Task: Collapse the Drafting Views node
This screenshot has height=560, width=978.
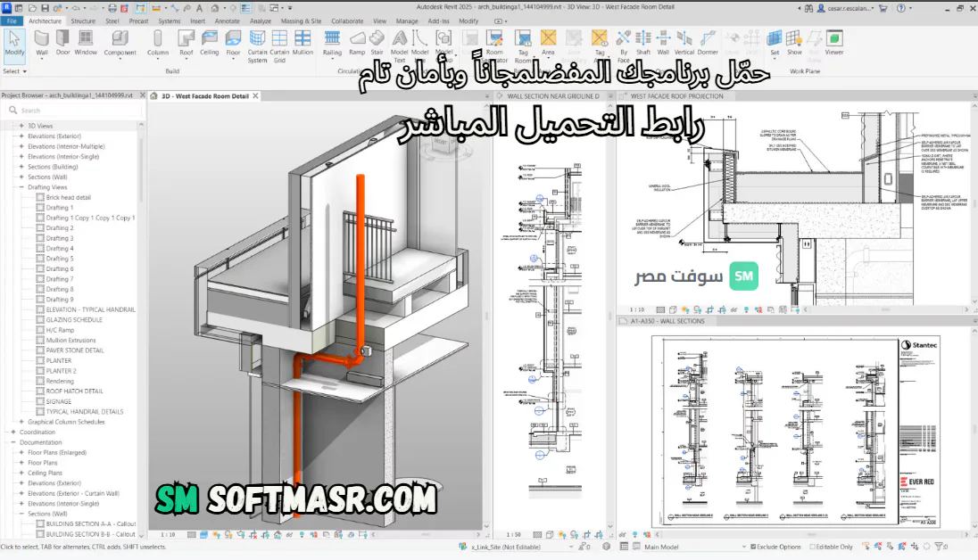Action: pos(21,187)
